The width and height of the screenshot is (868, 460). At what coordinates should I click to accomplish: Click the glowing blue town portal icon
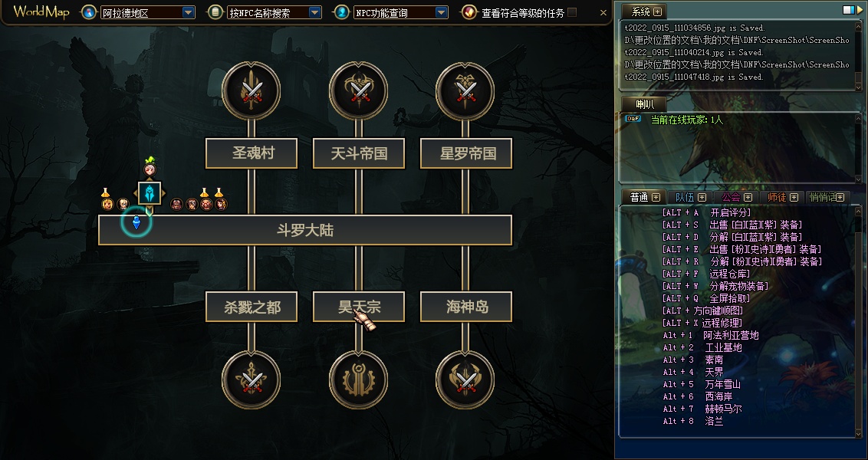(149, 193)
